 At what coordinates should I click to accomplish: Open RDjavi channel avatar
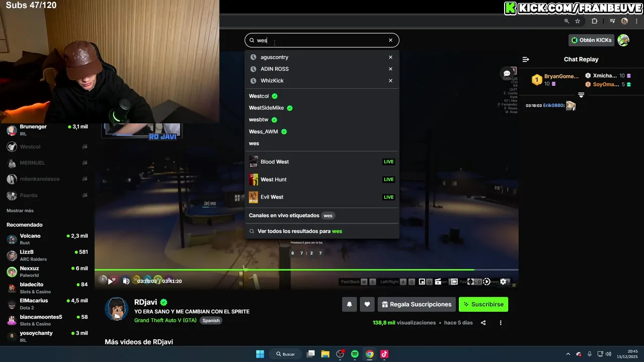pos(117,309)
